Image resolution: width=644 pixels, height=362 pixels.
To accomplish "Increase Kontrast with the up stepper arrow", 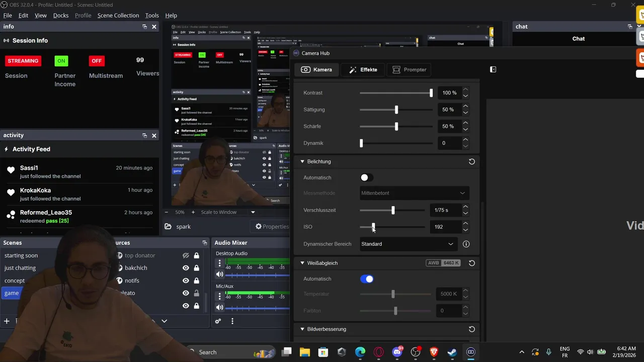I will pos(465,89).
